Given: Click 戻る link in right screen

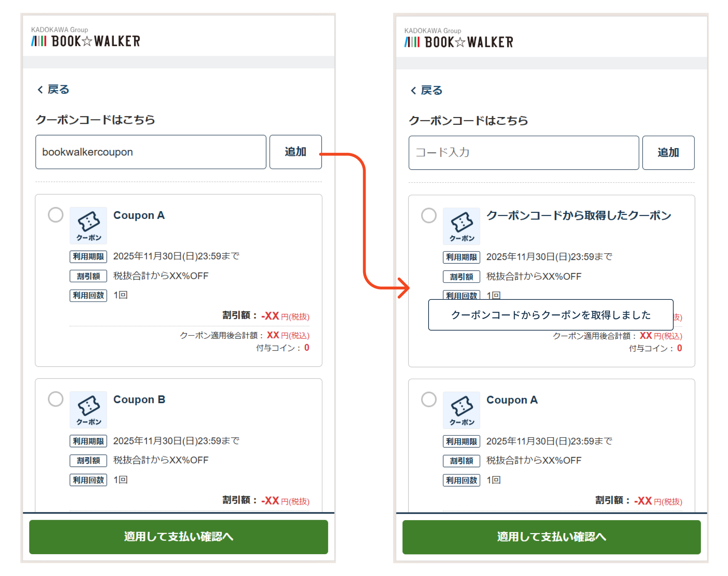Looking at the screenshot, I should [431, 91].
